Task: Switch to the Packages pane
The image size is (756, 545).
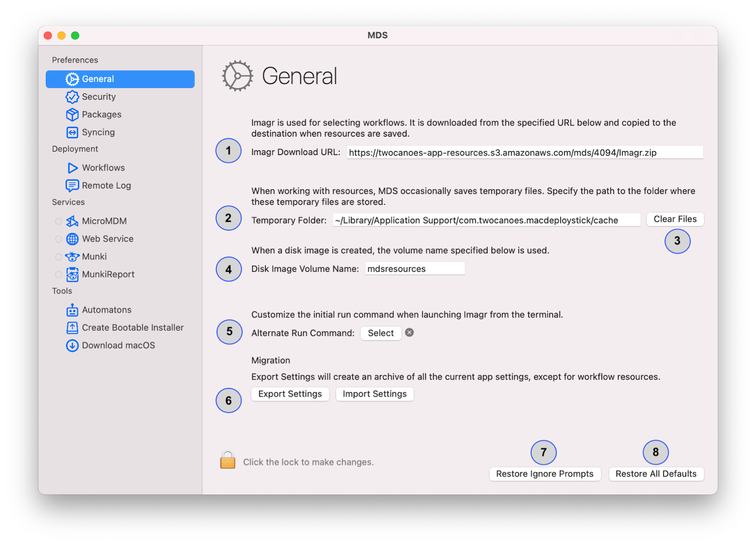Action: pos(120,115)
